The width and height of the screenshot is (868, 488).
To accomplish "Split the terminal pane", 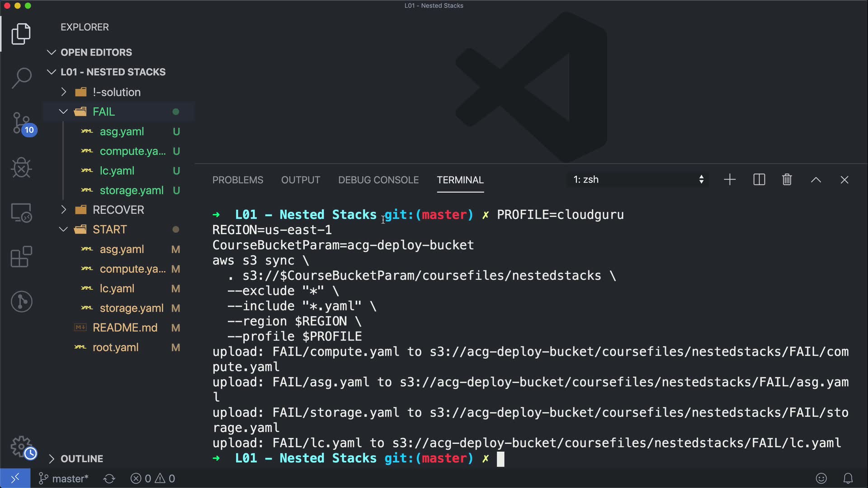I will click(x=759, y=180).
